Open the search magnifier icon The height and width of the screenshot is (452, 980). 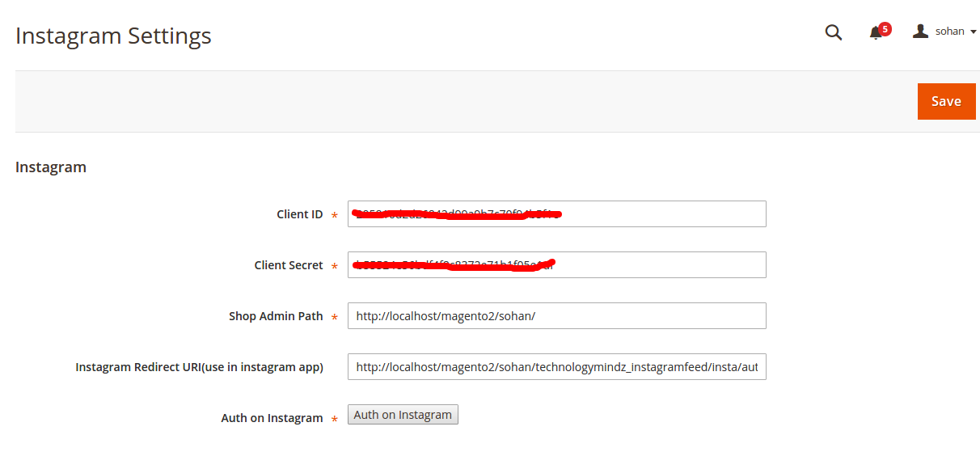(833, 32)
